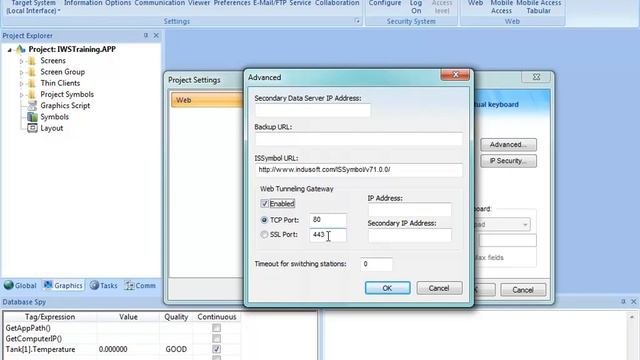Expand the Screen Group folder

point(22,72)
